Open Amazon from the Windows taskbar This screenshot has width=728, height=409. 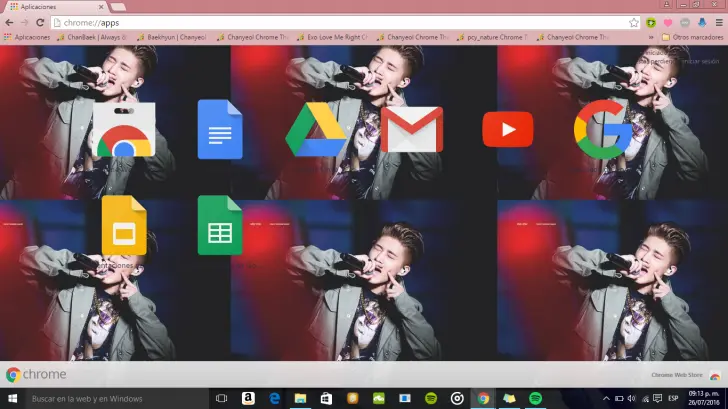(x=248, y=398)
